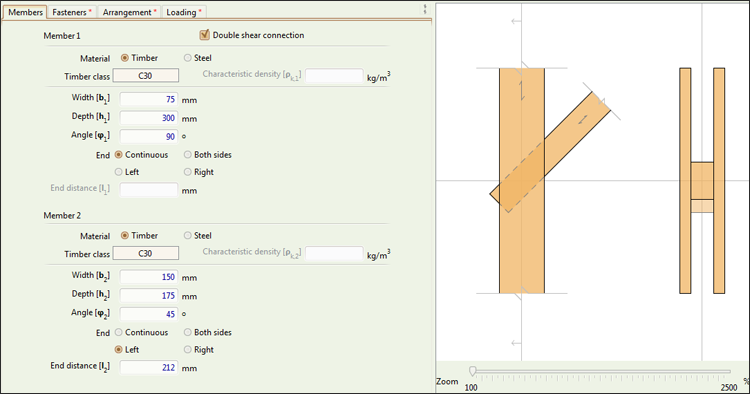Open the Arrangement tab
This screenshot has width=750, height=394.
point(129,12)
